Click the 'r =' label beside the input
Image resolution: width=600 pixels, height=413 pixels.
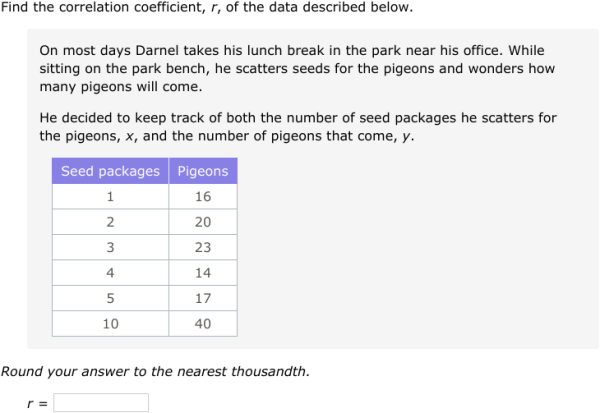[x=37, y=403]
